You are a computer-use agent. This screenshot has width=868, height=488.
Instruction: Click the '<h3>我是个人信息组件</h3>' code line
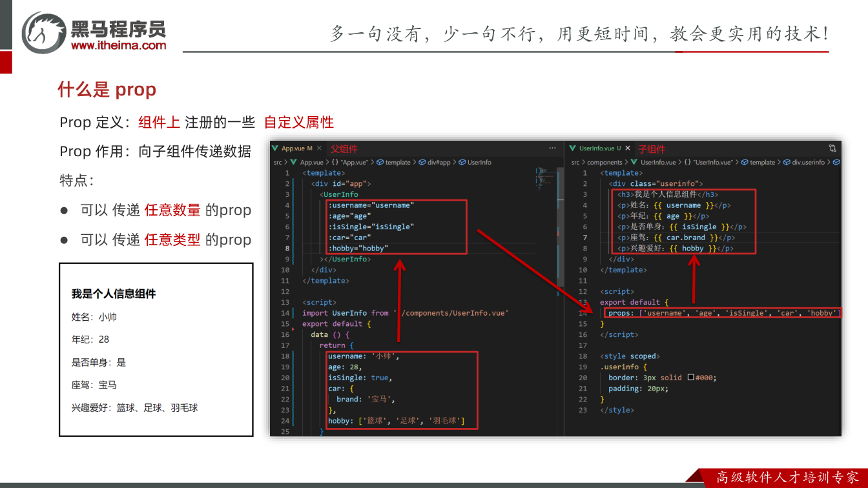click(668, 194)
